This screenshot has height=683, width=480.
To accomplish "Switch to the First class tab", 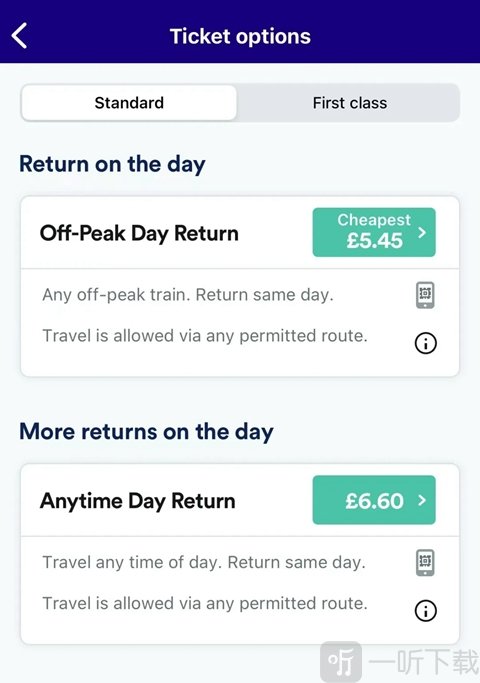I will point(349,103).
